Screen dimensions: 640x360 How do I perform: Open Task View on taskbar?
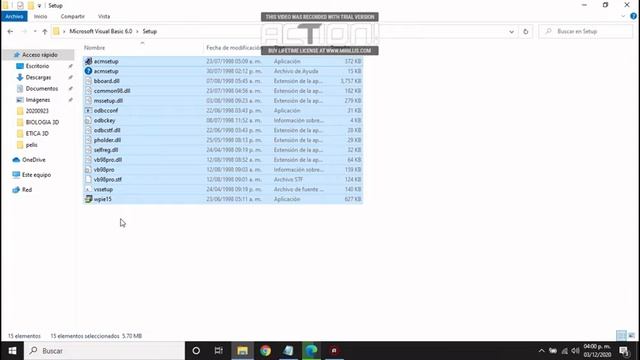219,351
